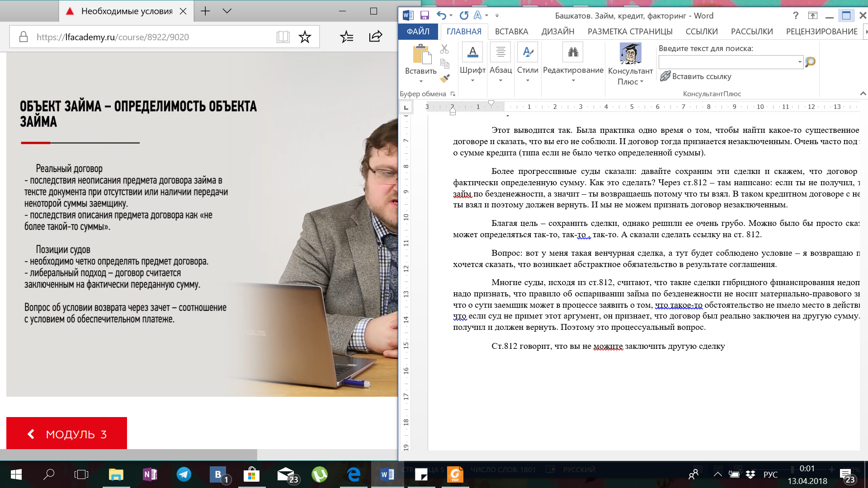The image size is (868, 488).
Task: Click the browser horizontal scrollbar
Action: tap(128, 455)
